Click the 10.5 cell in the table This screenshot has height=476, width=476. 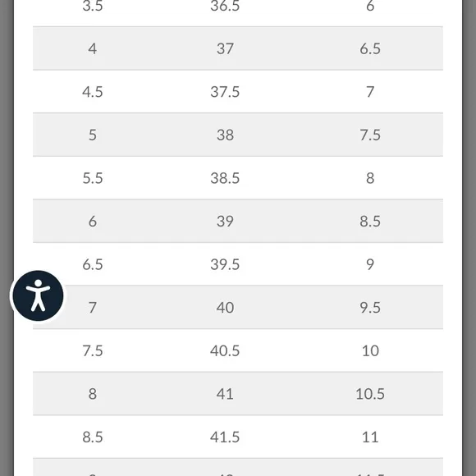tap(370, 394)
